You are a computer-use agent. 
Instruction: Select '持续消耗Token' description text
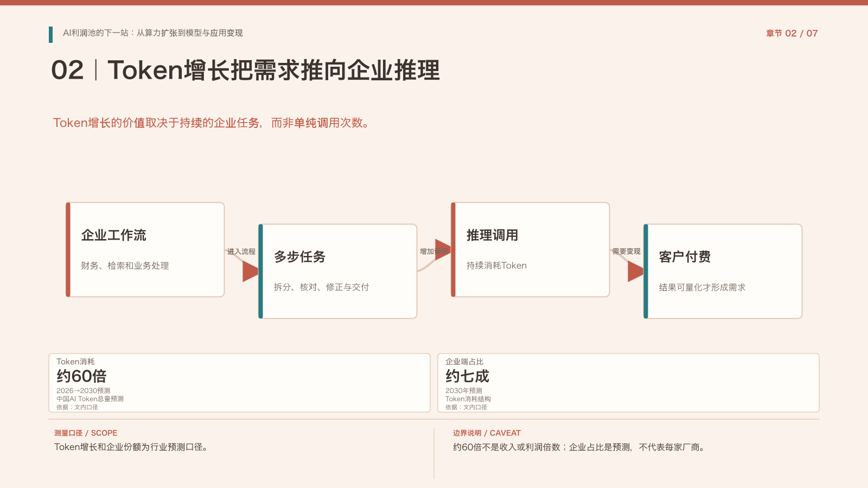click(496, 266)
